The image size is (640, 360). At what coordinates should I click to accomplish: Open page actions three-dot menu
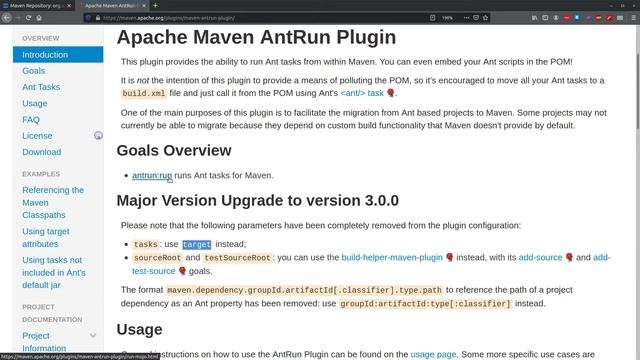pyautogui.click(x=466, y=18)
